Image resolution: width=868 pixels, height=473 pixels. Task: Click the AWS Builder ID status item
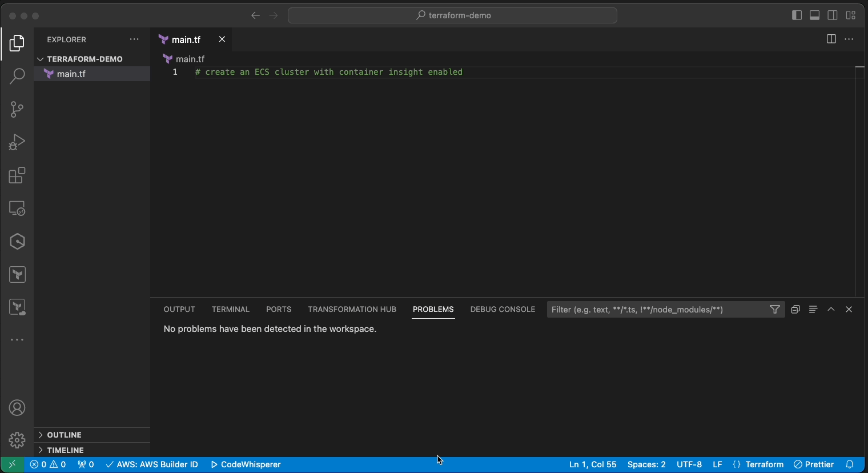[151, 464]
